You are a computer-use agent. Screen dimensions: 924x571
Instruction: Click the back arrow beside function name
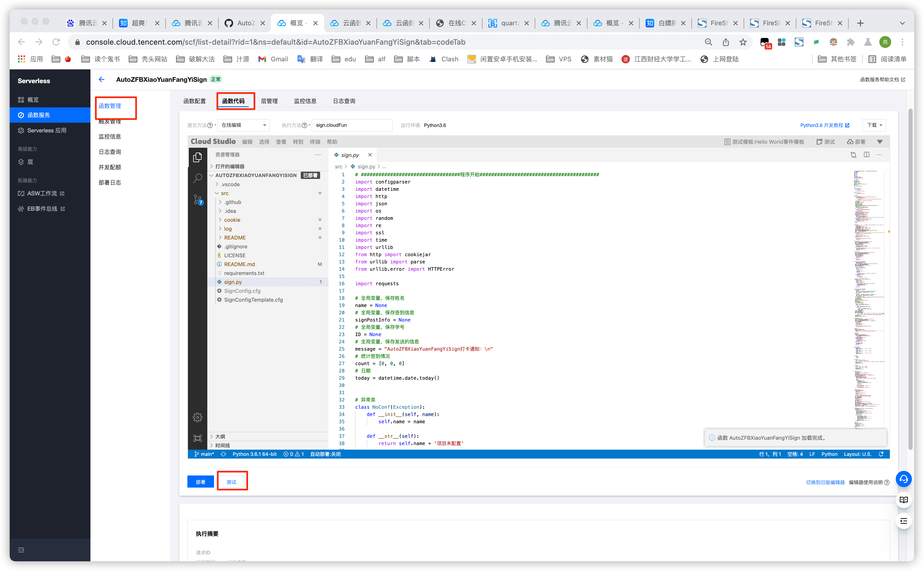[x=101, y=79]
